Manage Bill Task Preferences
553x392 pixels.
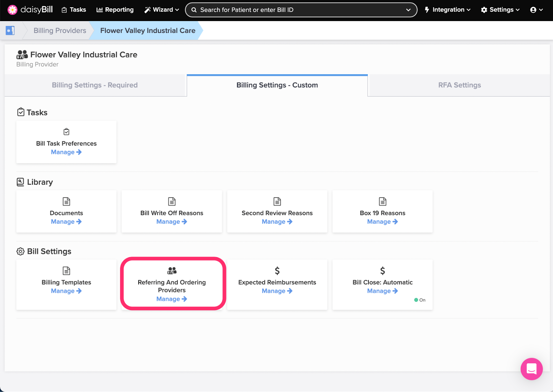tap(66, 152)
